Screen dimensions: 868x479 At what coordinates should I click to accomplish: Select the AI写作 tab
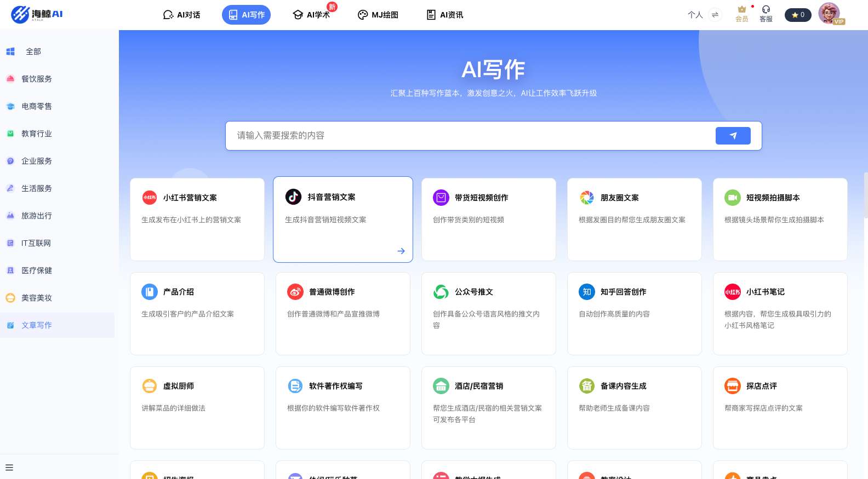pyautogui.click(x=246, y=15)
